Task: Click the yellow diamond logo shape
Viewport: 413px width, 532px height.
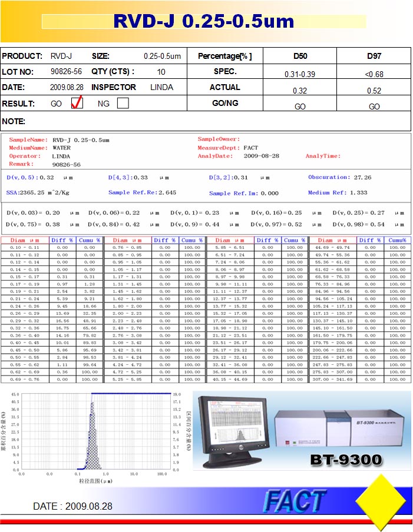Action: [x=381, y=500]
